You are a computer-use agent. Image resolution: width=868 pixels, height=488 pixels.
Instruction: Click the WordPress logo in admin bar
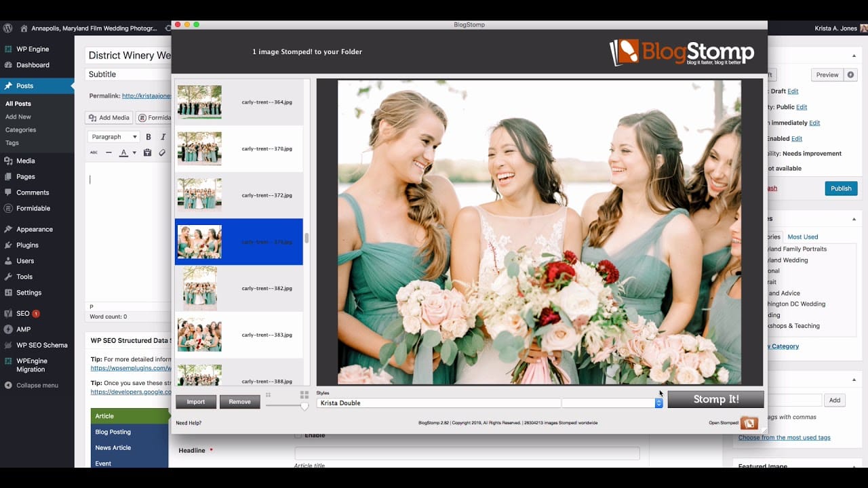pyautogui.click(x=8, y=28)
